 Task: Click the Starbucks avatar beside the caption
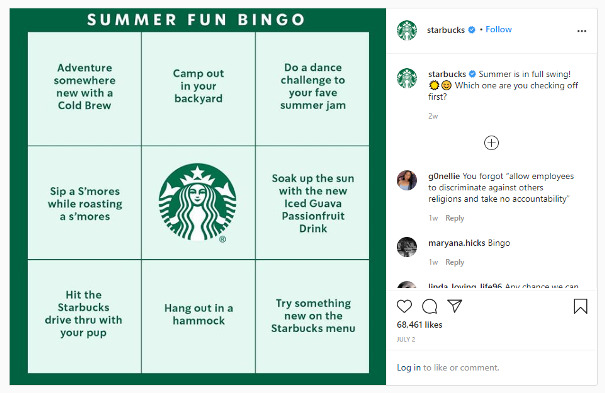click(407, 78)
